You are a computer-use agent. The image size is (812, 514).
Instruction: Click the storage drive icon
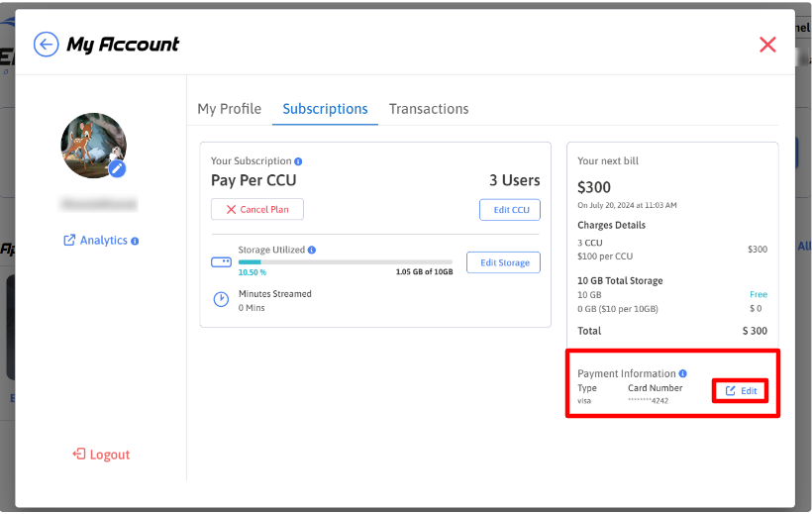(221, 262)
